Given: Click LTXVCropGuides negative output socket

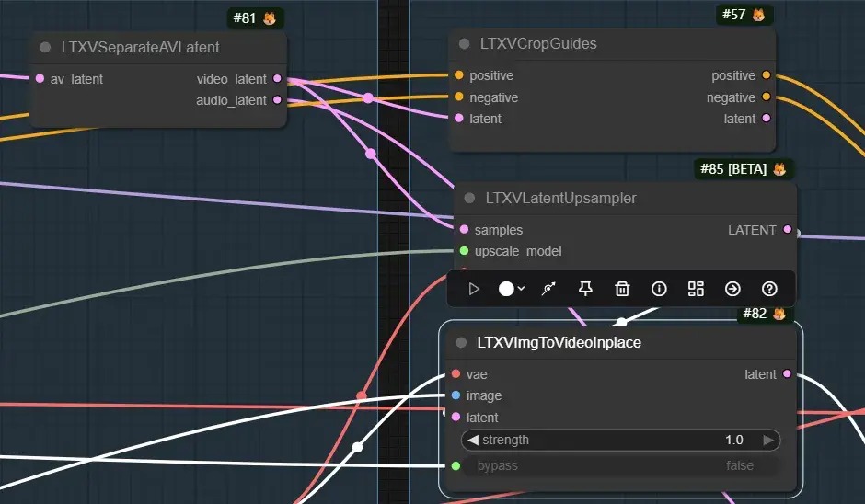Looking at the screenshot, I should coord(767,97).
